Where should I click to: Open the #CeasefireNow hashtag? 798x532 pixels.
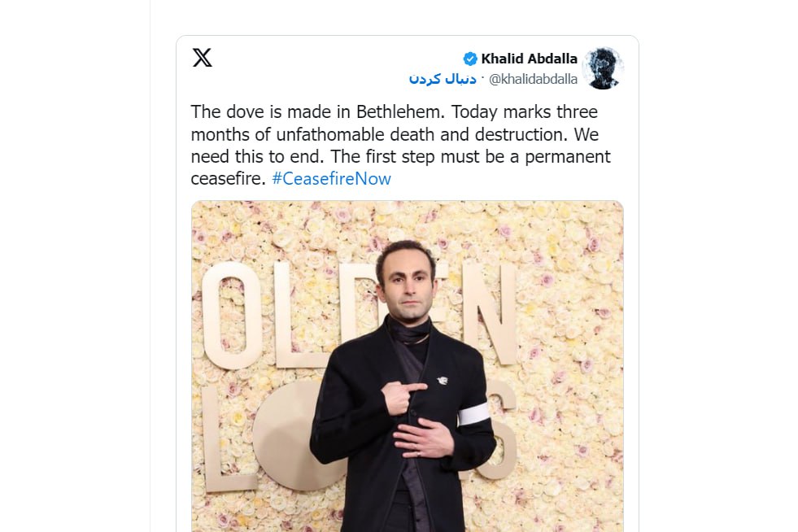[331, 178]
